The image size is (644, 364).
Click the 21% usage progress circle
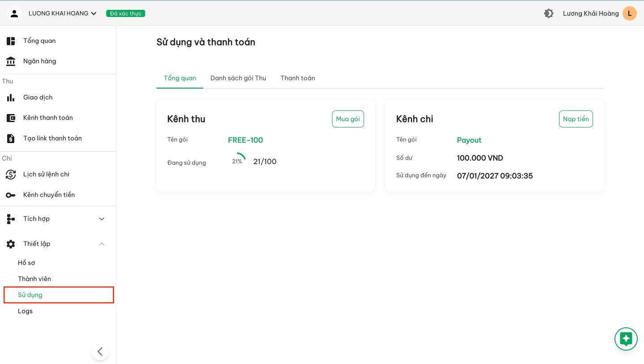[237, 161]
